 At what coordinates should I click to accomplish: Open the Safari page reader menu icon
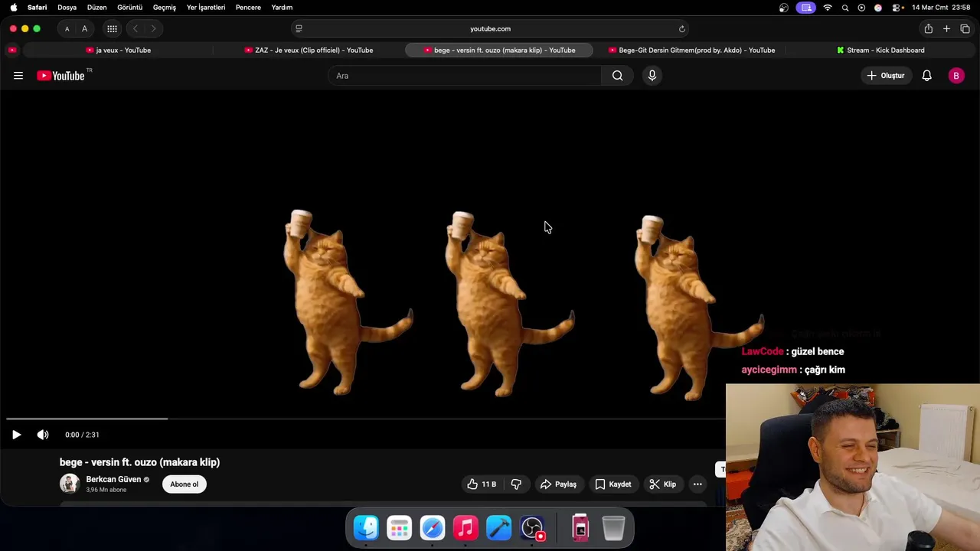pyautogui.click(x=299, y=29)
